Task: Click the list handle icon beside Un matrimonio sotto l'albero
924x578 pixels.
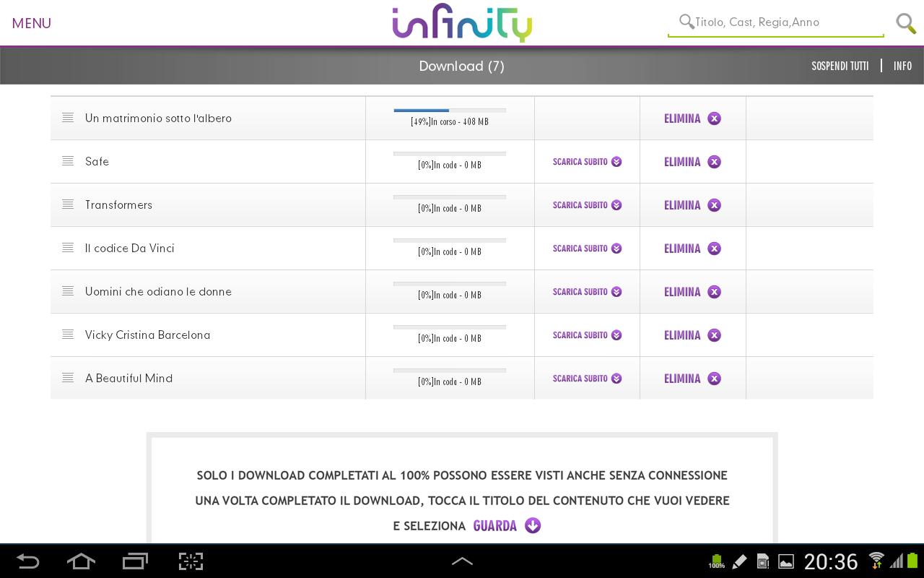Action: [67, 117]
